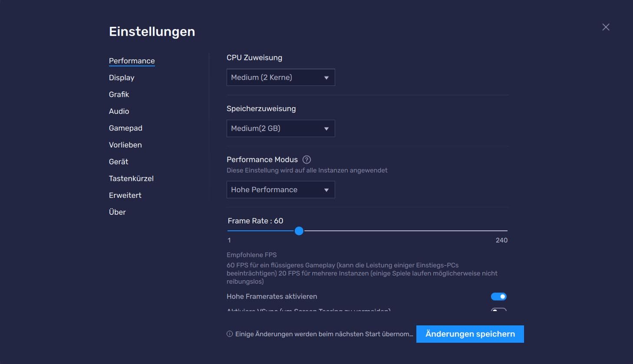Select the Vorlieben tab
The width and height of the screenshot is (633, 364).
(125, 145)
